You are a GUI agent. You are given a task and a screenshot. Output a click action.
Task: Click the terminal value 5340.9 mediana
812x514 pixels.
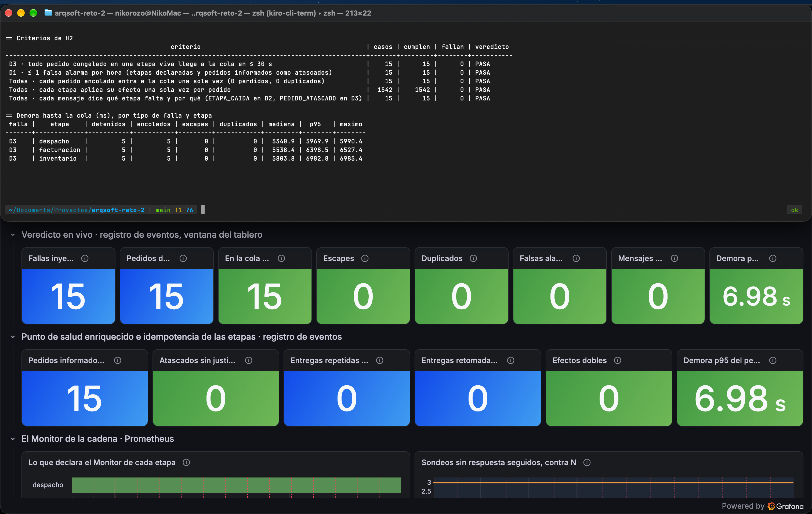point(283,141)
